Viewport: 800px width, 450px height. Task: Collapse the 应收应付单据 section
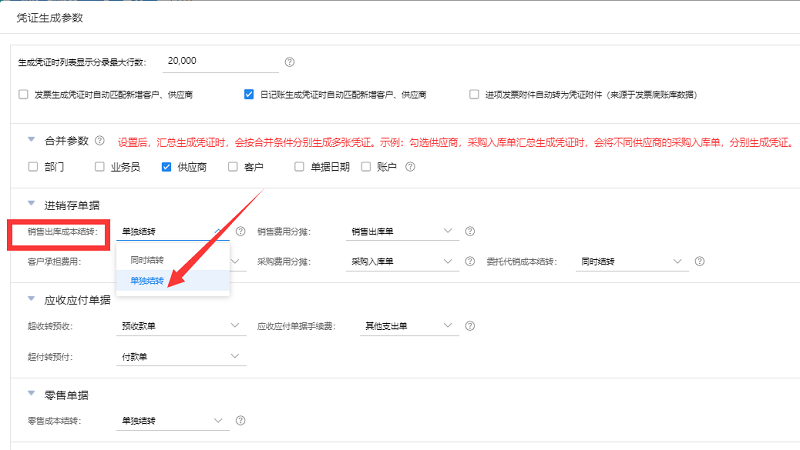coord(31,299)
